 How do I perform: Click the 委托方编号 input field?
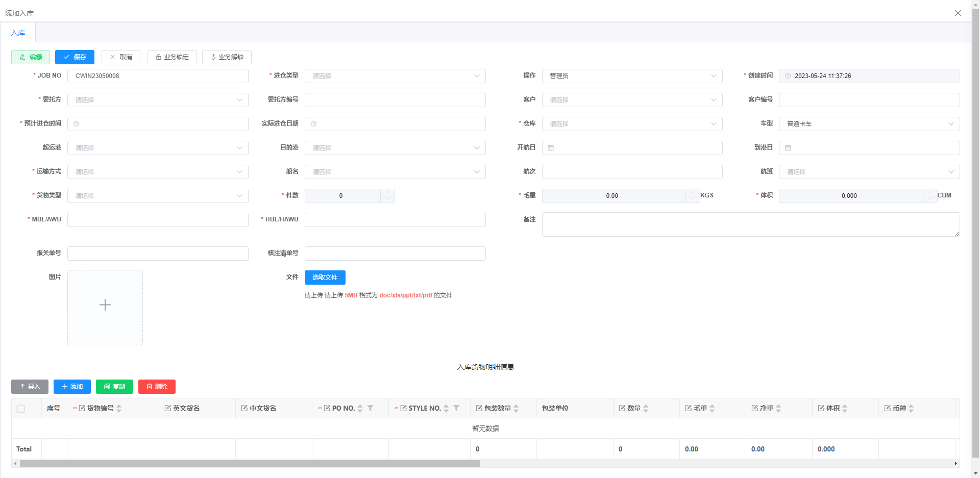(395, 100)
